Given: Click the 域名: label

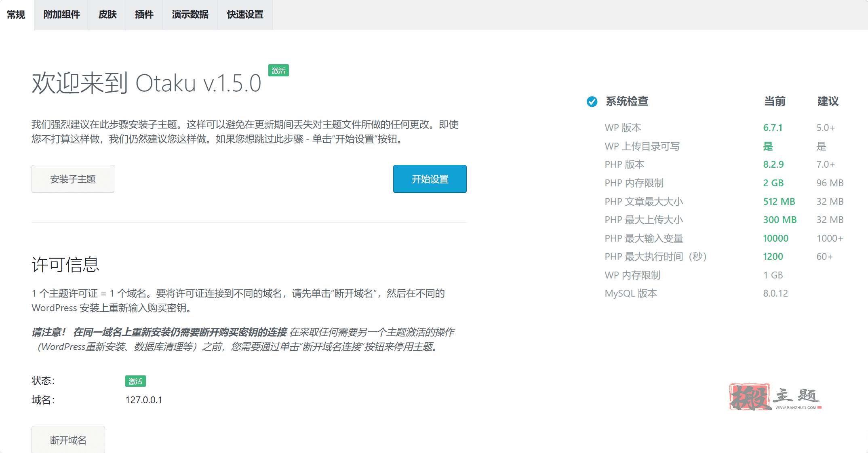Looking at the screenshot, I should point(43,400).
